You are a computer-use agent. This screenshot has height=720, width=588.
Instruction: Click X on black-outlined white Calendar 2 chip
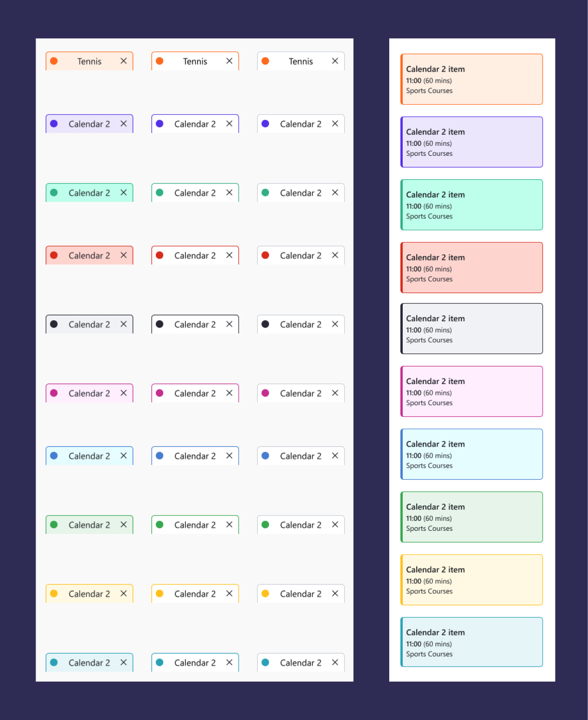tap(229, 324)
